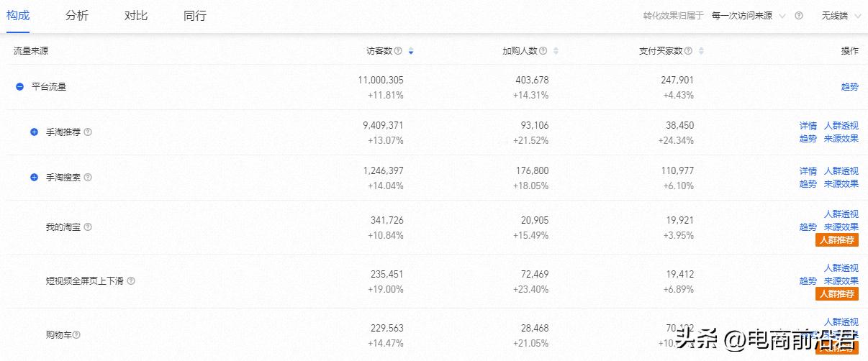Sort table by 加购人数 column arrows

[x=556, y=51]
